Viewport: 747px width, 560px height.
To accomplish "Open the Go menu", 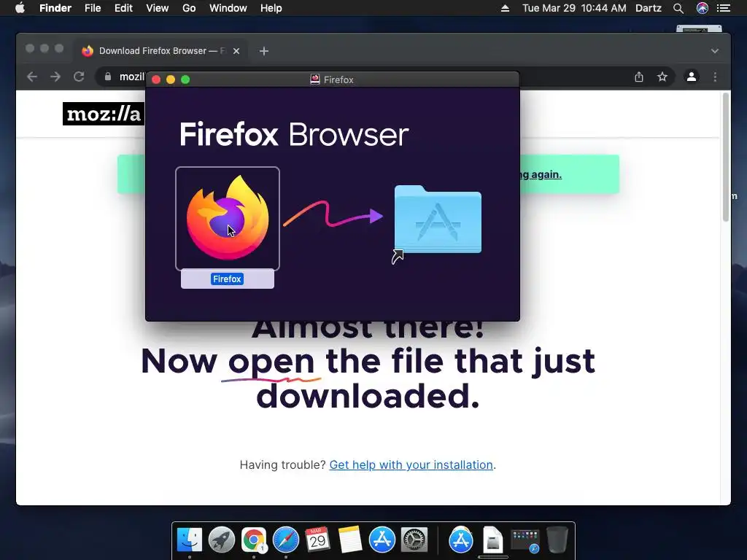I will pos(189,8).
